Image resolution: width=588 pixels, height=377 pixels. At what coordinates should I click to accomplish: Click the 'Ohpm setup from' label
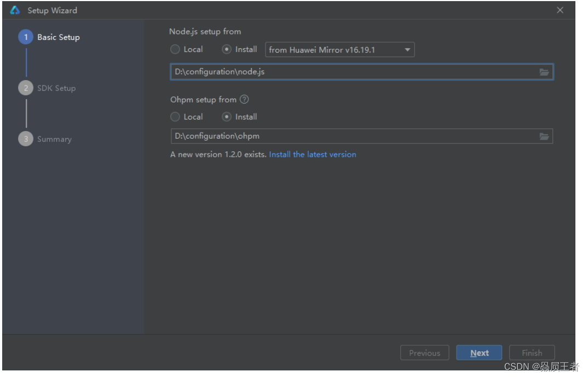(203, 100)
